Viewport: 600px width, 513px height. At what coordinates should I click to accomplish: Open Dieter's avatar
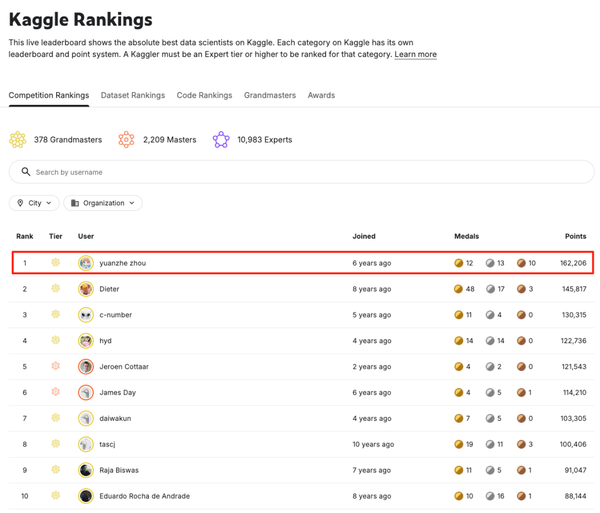tap(86, 289)
